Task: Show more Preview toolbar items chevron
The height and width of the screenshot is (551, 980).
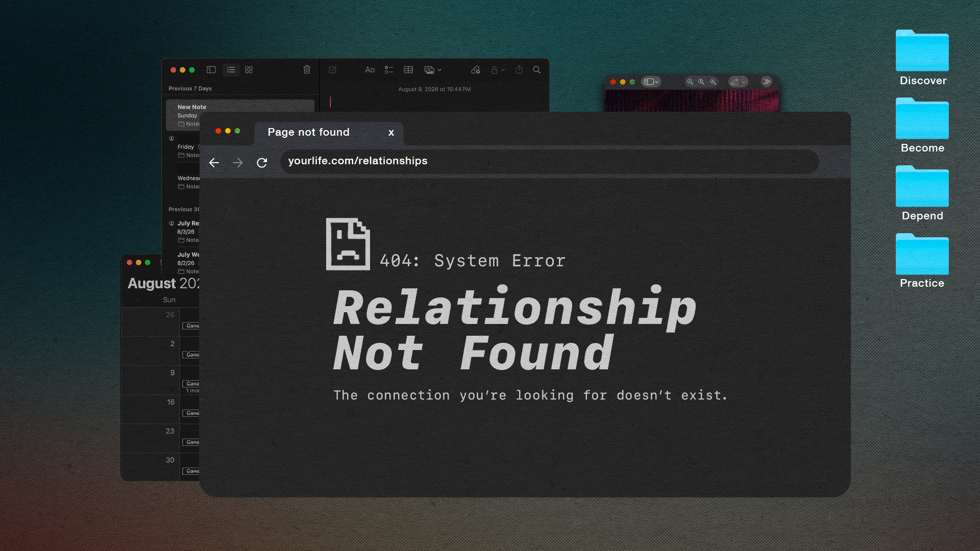Action: tap(767, 82)
